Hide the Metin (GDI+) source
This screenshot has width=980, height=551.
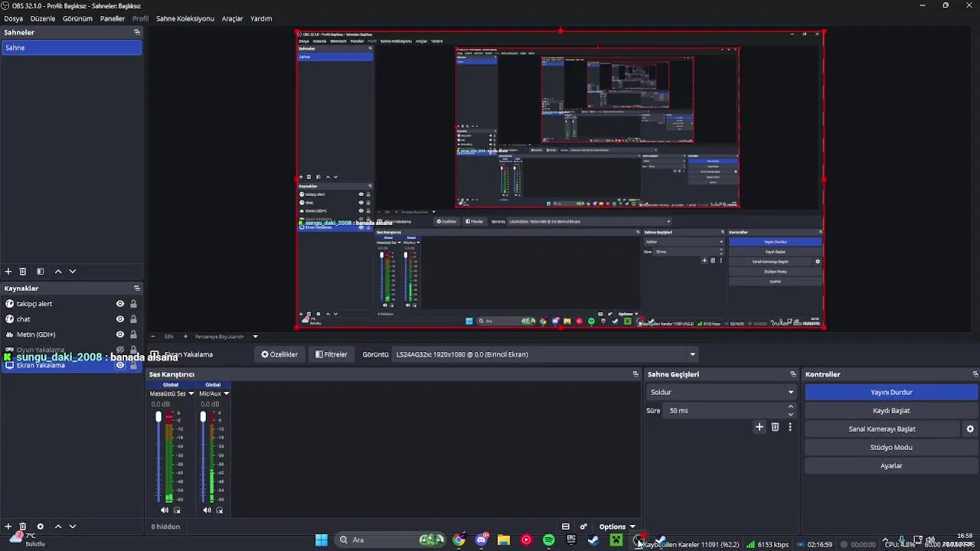(x=120, y=334)
